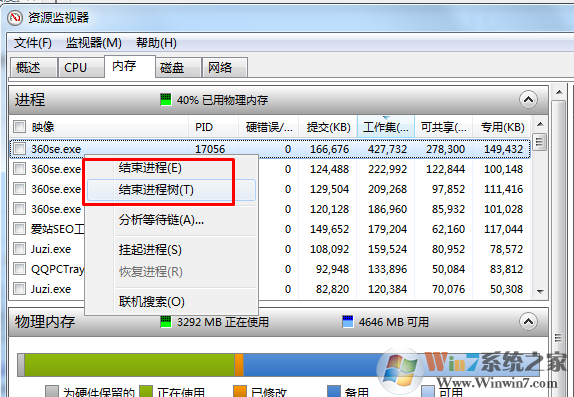Image resolution: width=574 pixels, height=397 pixels.
Task: Check the box for 爱站SEO process
Action: point(19,229)
